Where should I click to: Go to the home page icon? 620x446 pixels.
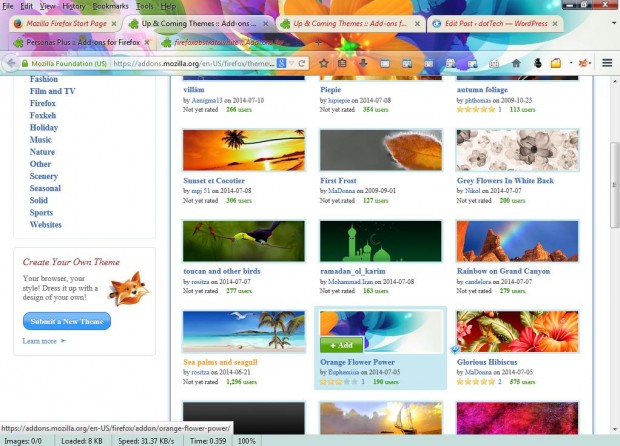(x=516, y=63)
